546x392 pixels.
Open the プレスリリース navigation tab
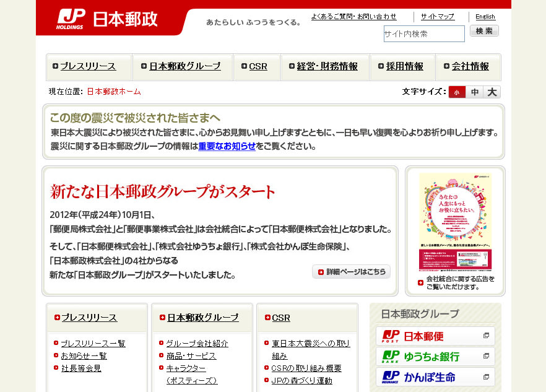(x=89, y=66)
